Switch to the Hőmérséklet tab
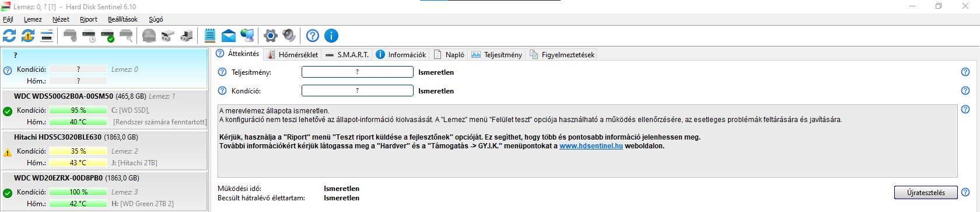 coord(293,54)
